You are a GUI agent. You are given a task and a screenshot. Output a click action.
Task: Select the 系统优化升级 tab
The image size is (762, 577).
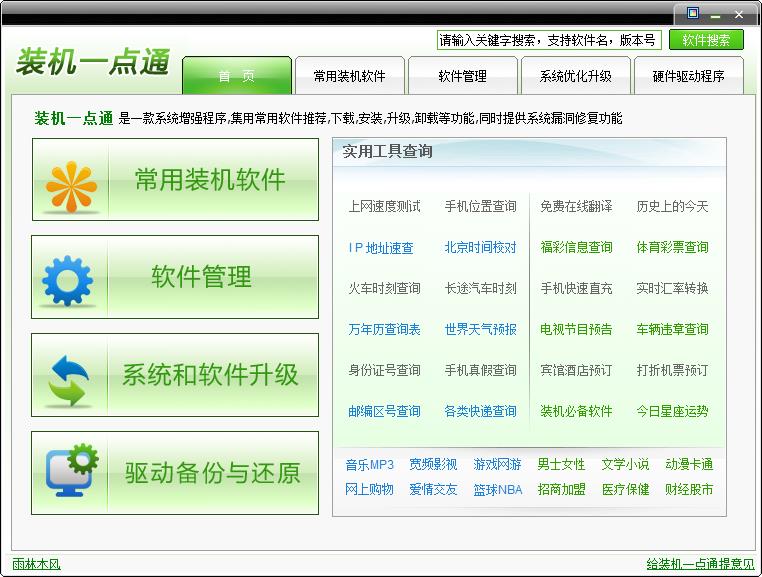tap(575, 76)
